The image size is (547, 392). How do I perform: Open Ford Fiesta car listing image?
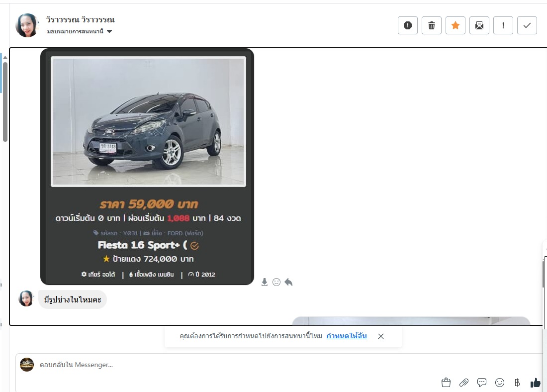coord(147,167)
